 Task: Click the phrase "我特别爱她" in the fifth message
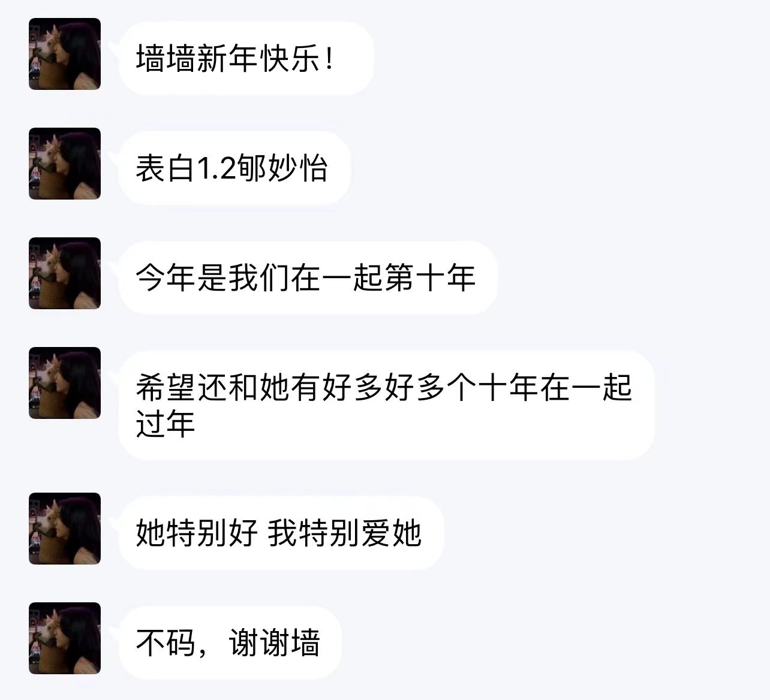pos(345,533)
